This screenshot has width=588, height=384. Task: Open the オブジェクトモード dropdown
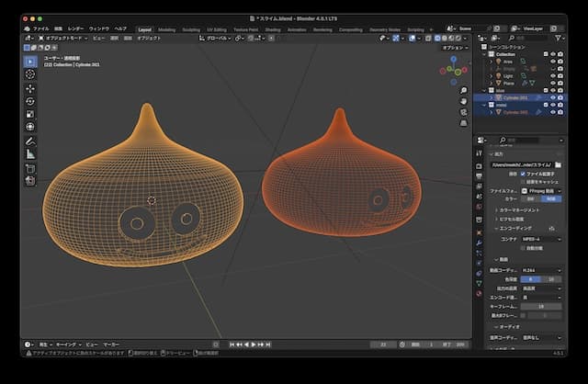(63, 39)
